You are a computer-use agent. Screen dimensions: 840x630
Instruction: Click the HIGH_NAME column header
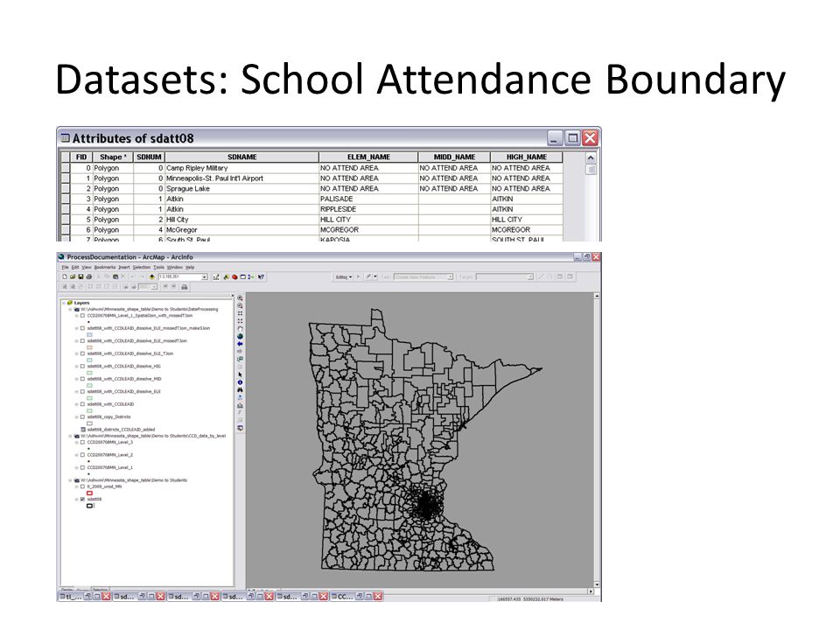click(x=527, y=157)
